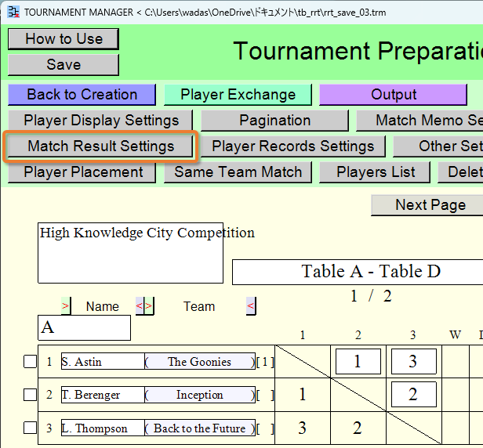This screenshot has width=483, height=448.
Task: Click Back to the Future team field
Action: click(200, 428)
